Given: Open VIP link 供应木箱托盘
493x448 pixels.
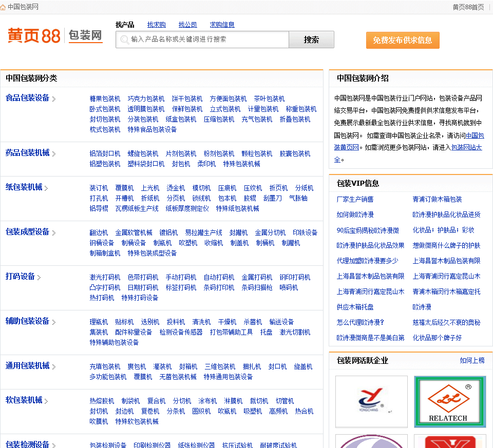Looking at the screenshot, I should 355,307.
